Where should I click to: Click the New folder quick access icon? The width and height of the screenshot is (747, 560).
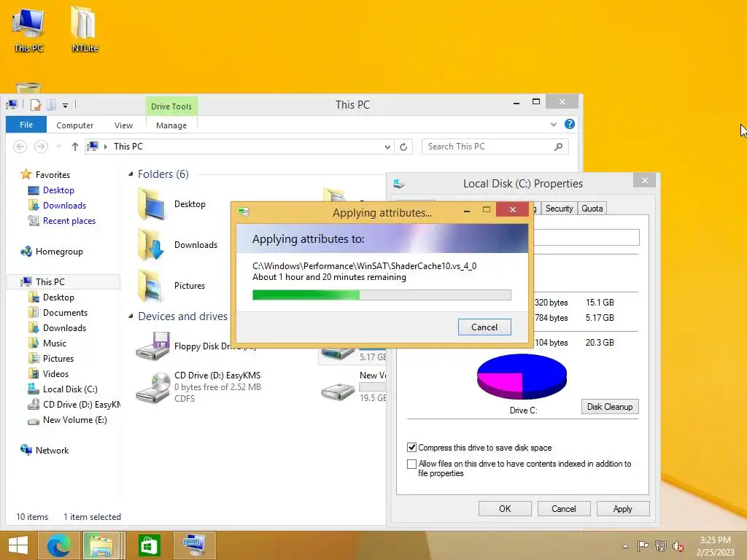(x=52, y=105)
